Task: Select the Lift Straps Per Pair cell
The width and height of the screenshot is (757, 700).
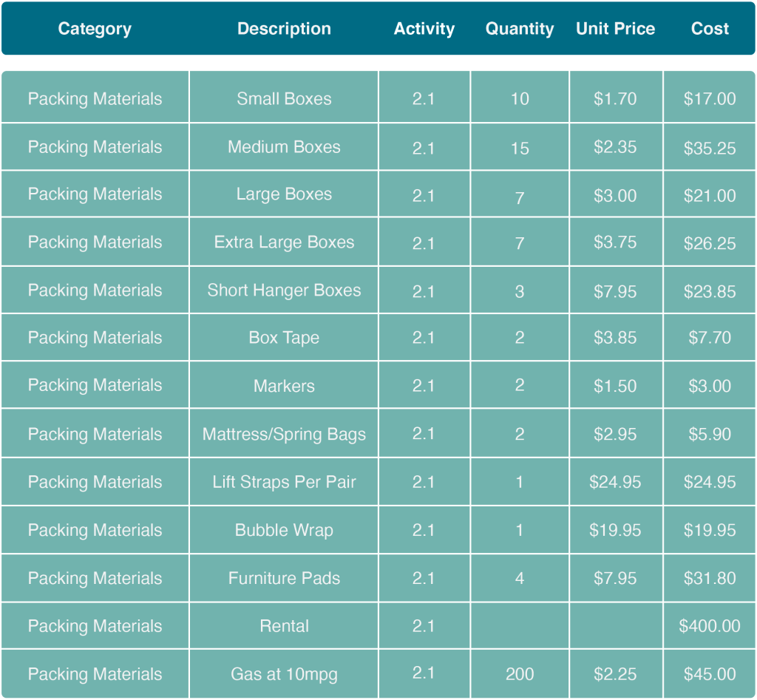Action: 284,482
